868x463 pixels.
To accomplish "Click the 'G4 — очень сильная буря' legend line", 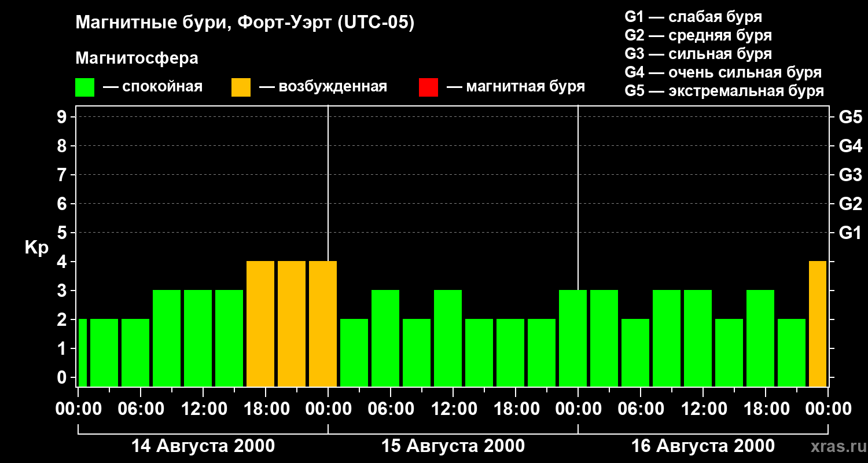I will [x=723, y=72].
